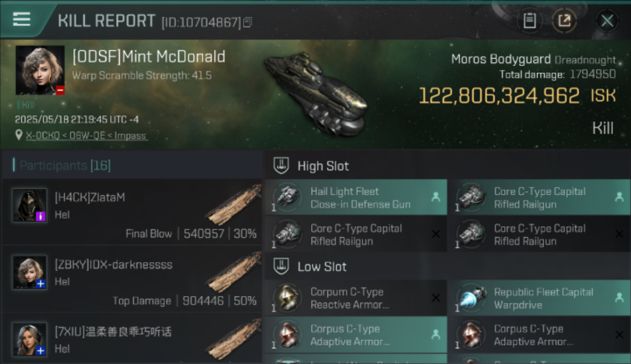Screen dimensions: 631x364
Task: Copy the kill report ID
Action: pos(248,22)
